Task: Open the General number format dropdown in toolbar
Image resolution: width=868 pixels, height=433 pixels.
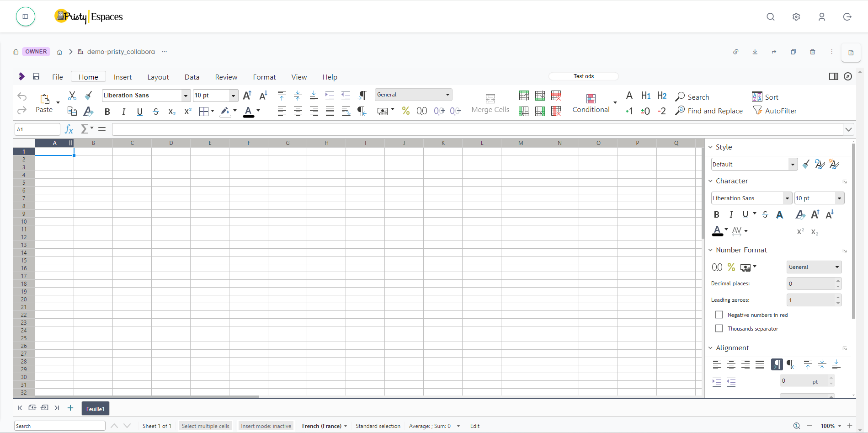Action: [x=447, y=95]
